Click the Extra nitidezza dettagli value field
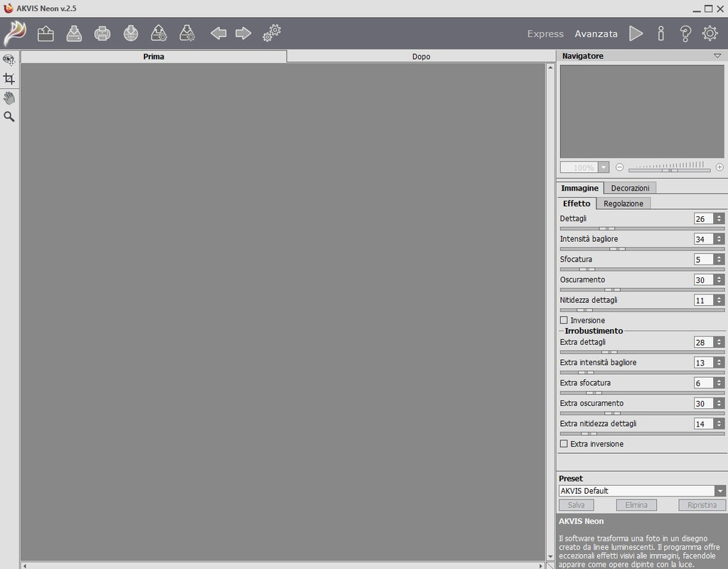 pos(703,424)
